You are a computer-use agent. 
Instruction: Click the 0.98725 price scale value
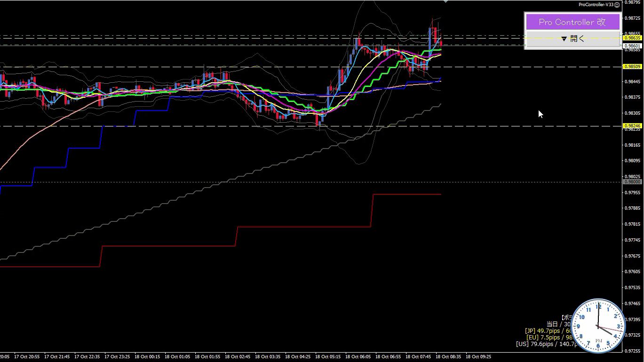(633, 18)
